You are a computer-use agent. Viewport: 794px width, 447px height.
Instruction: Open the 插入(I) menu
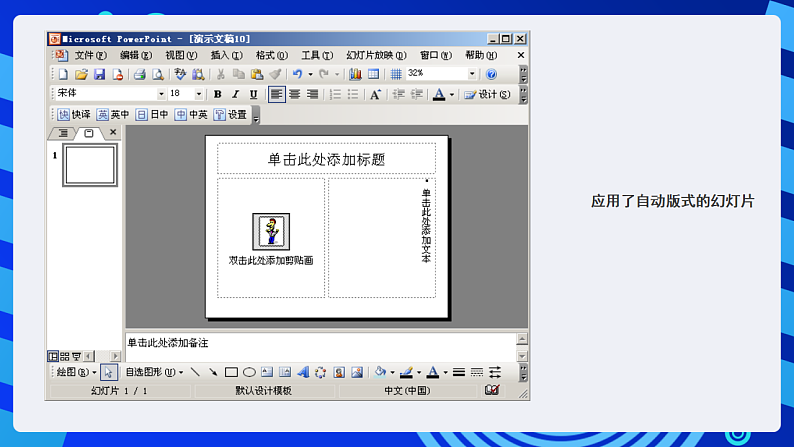226,55
